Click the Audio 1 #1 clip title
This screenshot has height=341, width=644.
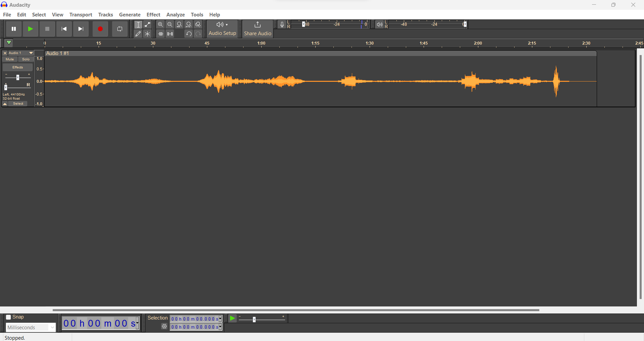pyautogui.click(x=57, y=53)
